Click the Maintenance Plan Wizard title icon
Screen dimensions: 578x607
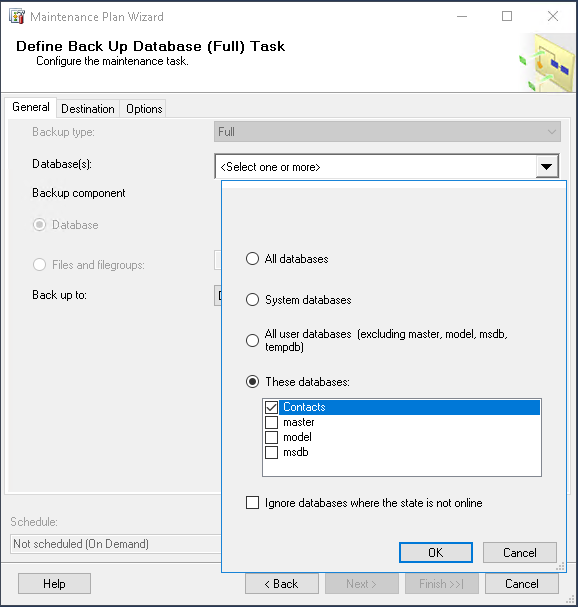[17, 17]
